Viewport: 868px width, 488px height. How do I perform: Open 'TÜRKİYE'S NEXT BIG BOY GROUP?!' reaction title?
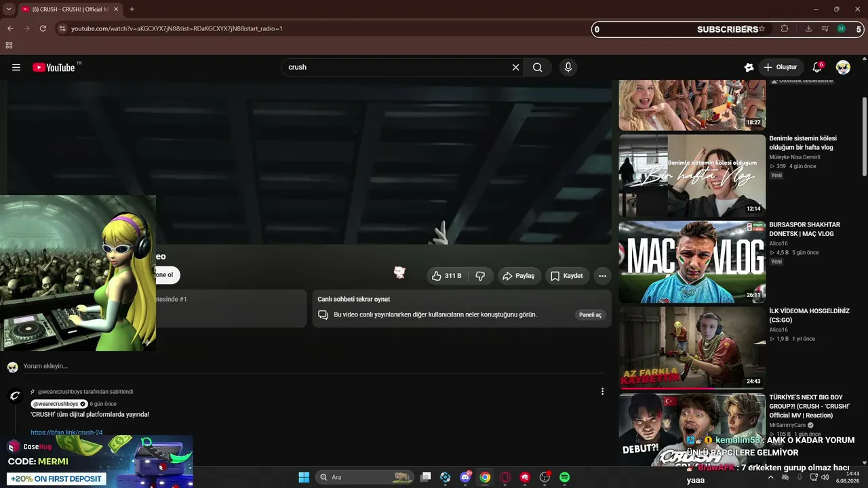(x=809, y=406)
